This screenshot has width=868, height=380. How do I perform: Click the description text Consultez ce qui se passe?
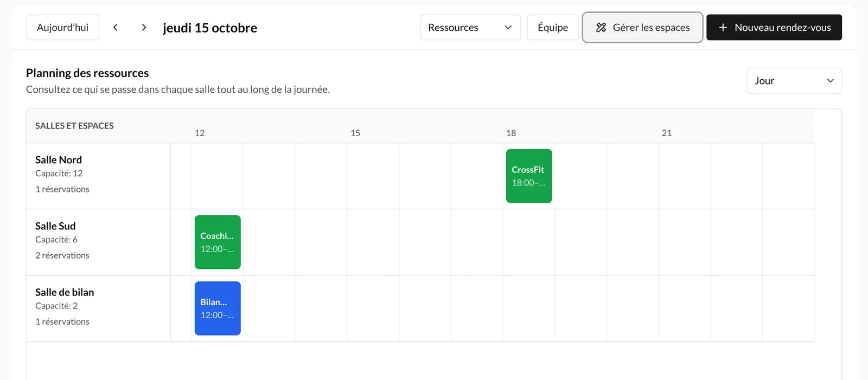tap(178, 89)
